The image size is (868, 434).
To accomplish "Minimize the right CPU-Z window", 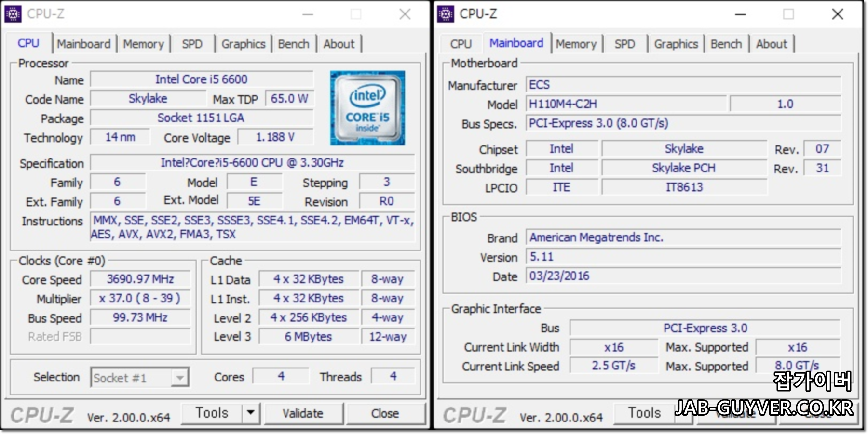I will [740, 14].
